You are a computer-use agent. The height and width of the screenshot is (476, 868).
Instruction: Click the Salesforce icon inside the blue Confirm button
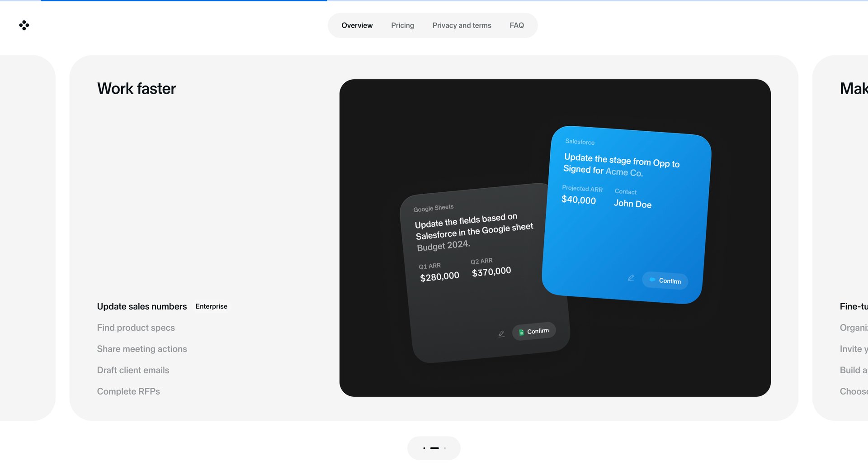pos(652,280)
